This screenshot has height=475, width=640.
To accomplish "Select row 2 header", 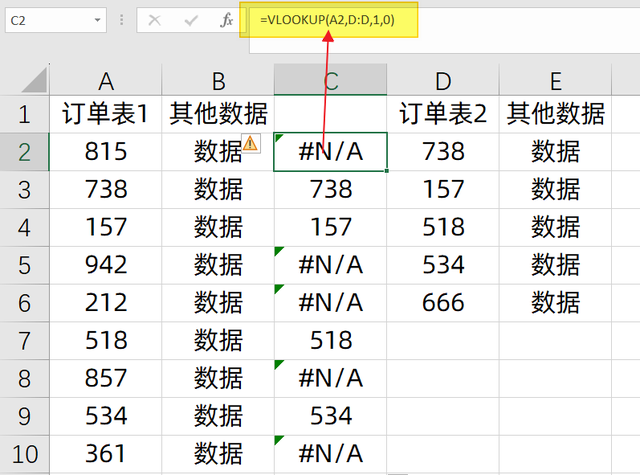I will coord(24,152).
